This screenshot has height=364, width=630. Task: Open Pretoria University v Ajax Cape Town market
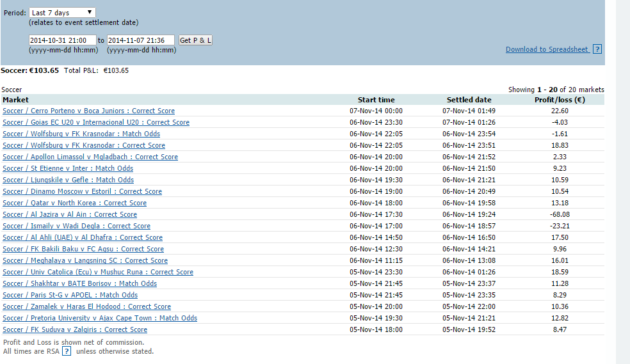(100, 318)
